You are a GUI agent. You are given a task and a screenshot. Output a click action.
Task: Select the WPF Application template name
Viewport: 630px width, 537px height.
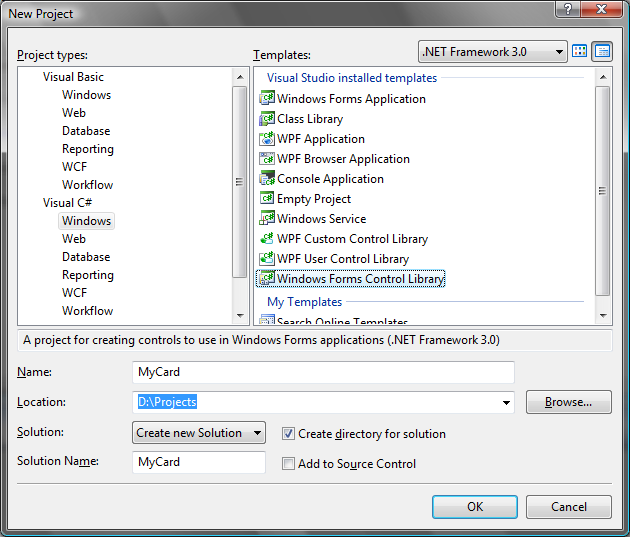pos(321,139)
